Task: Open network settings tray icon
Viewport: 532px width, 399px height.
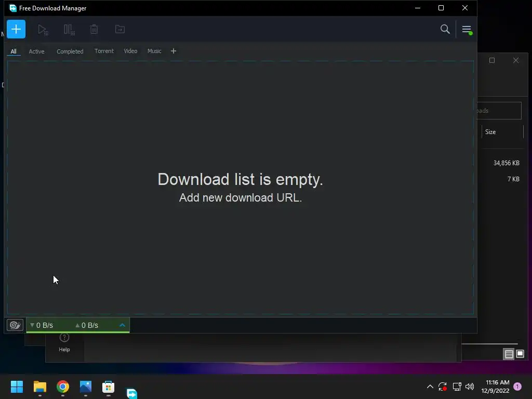Action: coord(457,387)
